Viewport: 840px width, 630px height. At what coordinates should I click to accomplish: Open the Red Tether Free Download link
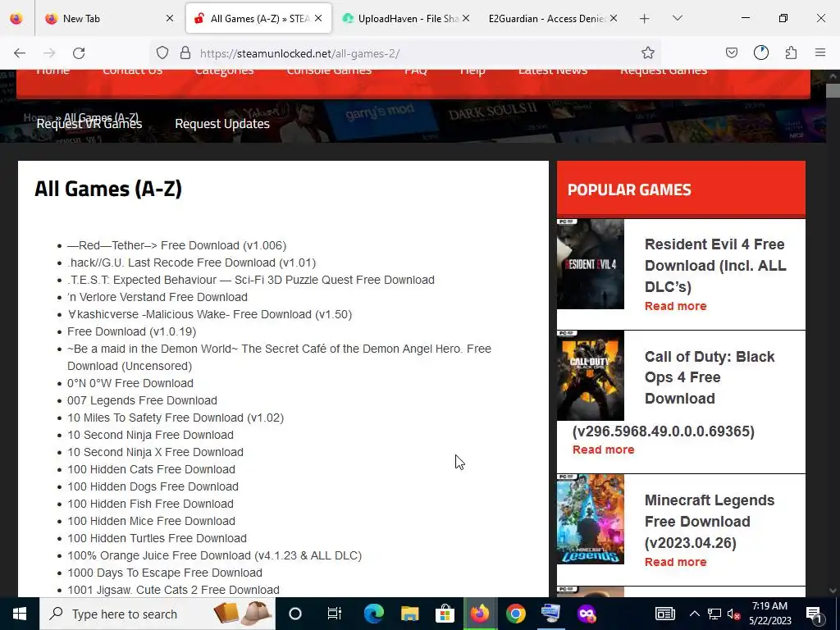[177, 245]
